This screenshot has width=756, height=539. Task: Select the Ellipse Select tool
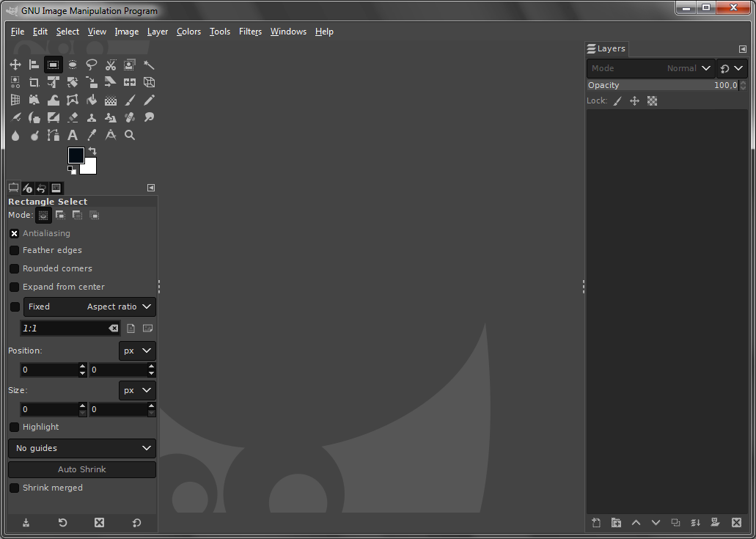pos(73,65)
